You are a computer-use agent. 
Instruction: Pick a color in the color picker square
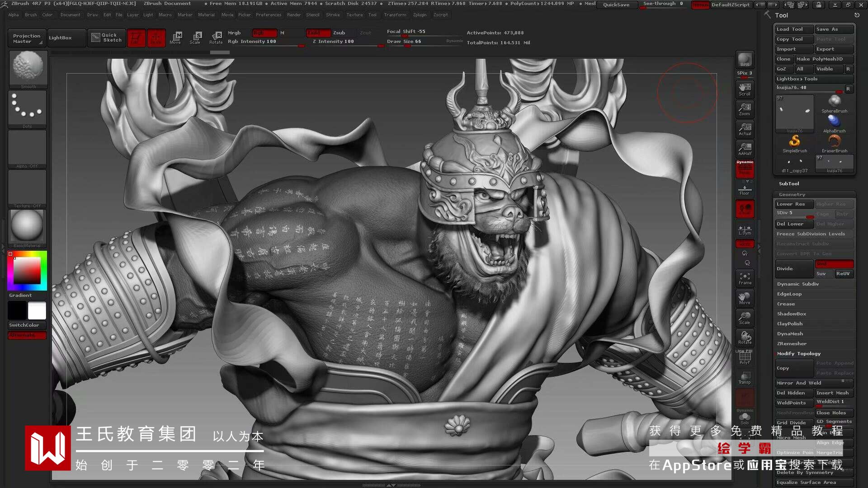tap(27, 271)
